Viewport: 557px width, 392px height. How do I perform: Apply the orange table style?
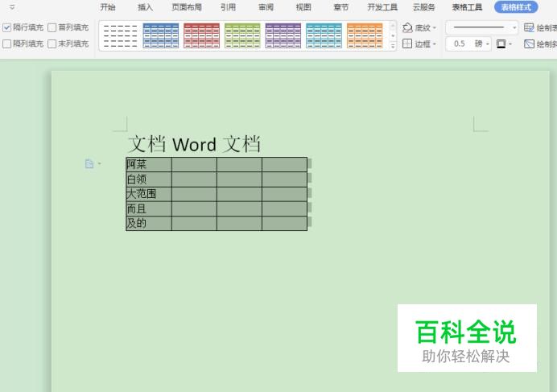click(x=365, y=35)
